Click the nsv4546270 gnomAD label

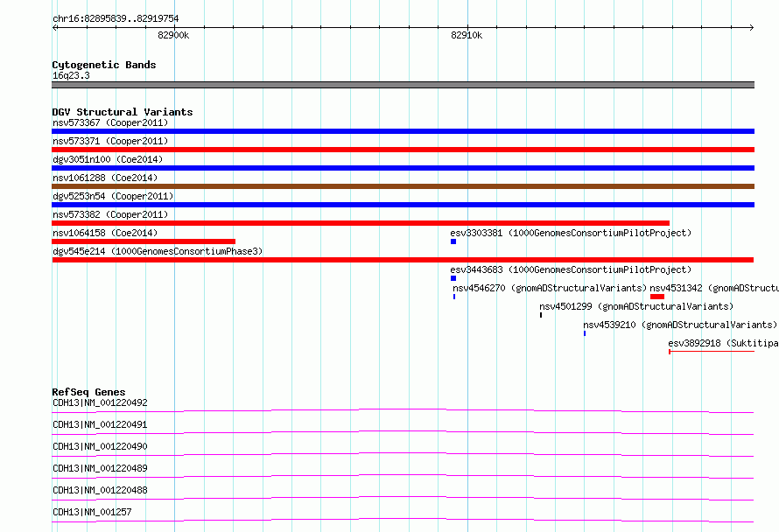click(550, 288)
